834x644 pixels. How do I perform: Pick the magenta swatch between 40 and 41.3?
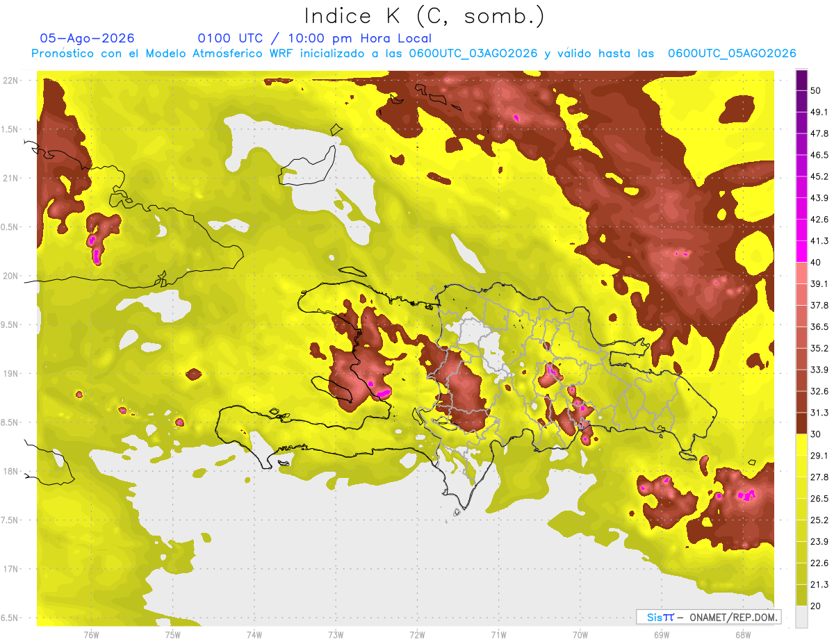coord(801,251)
